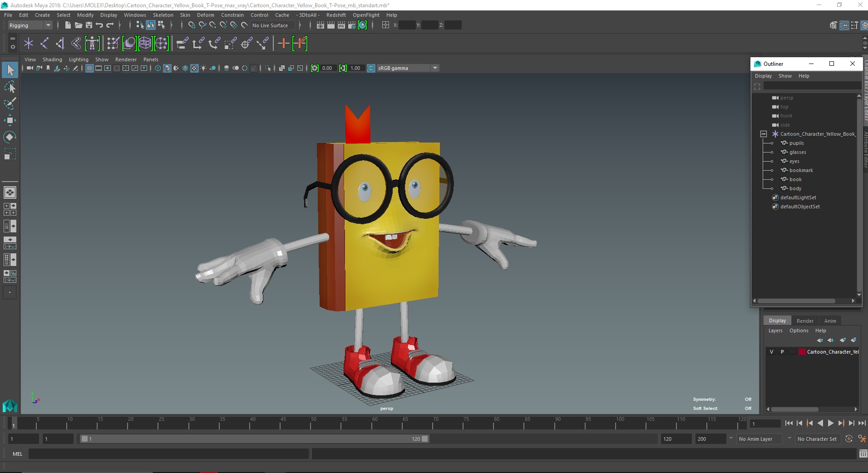This screenshot has height=473, width=868.
Task: Toggle smooth shade all in viewport
Action: pyautogui.click(x=167, y=68)
